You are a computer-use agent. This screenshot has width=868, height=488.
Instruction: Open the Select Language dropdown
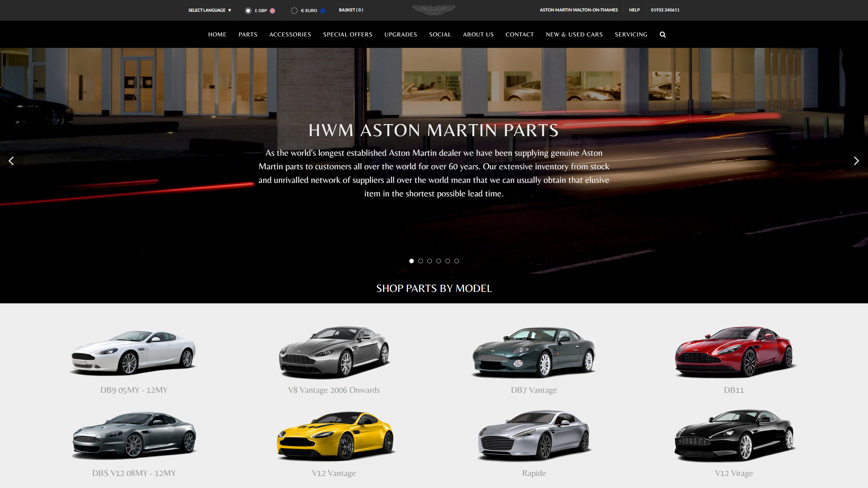209,10
